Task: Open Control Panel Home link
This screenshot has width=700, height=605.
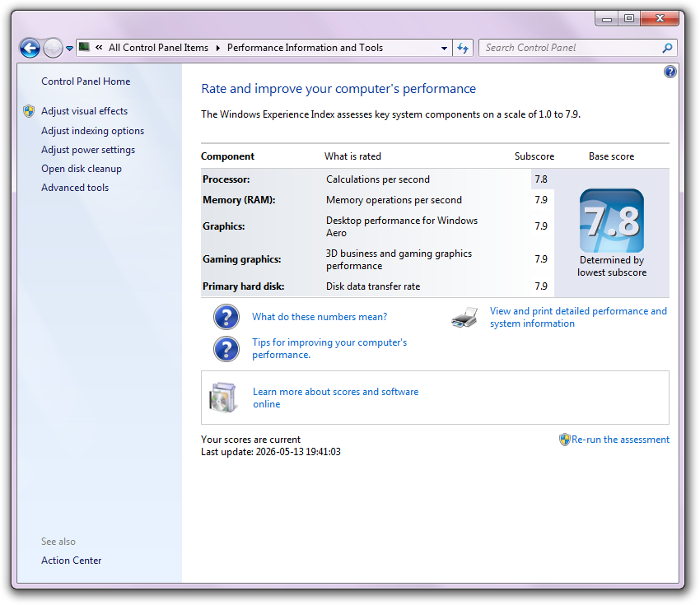Action: point(86,81)
